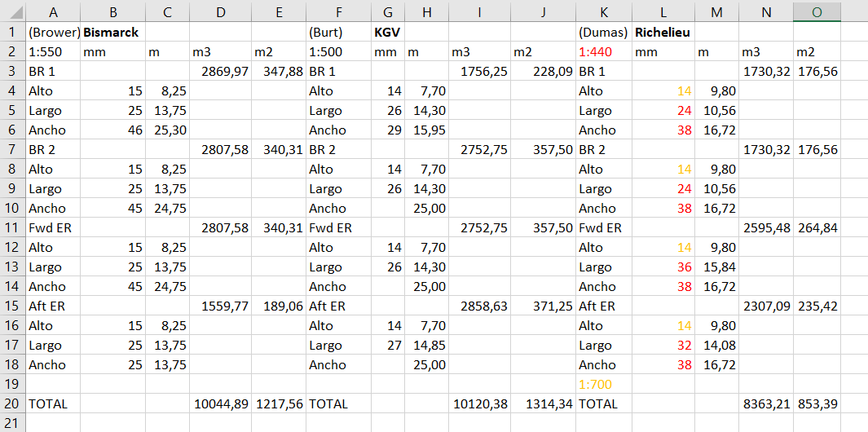This screenshot has height=432, width=868.
Task: Select the TOTAL label in column K
Action: click(x=604, y=403)
